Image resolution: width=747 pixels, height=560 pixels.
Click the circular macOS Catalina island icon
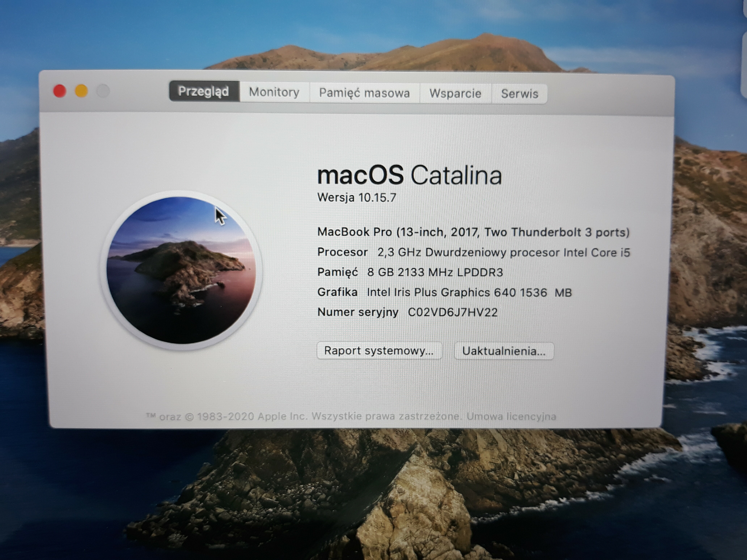click(181, 270)
